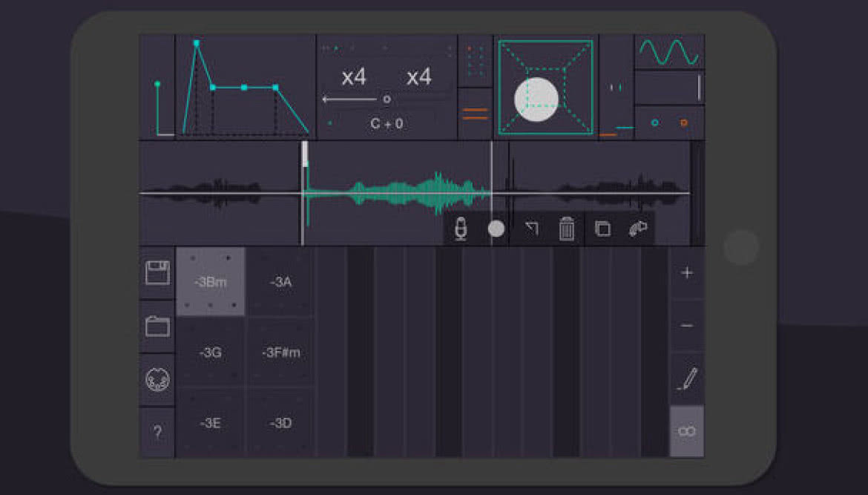Trigger the -3E chord pad
Screen dimensions: 868x495
pos(211,423)
